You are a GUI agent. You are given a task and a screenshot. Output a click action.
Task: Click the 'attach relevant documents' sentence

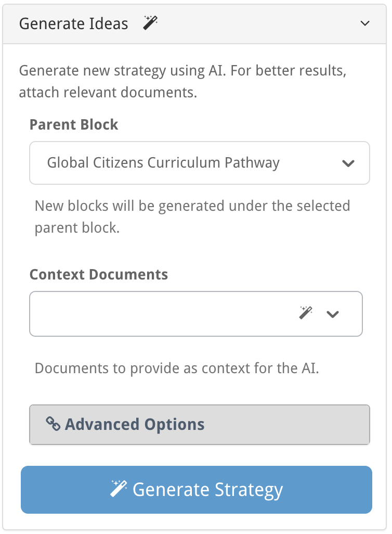click(108, 92)
